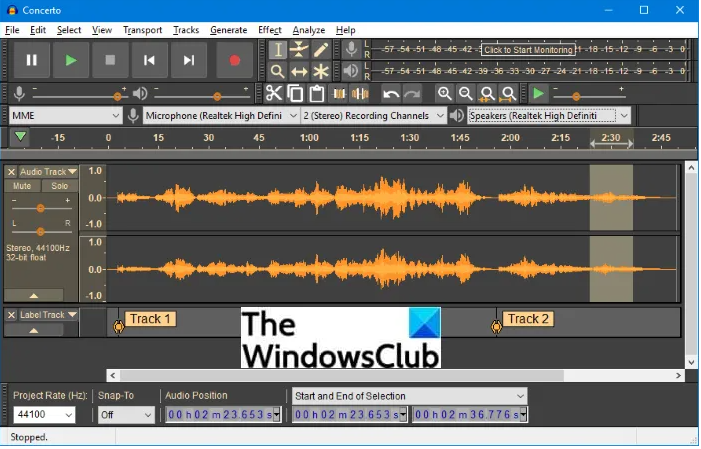Click the green timeline playhead pin
This screenshot has height=449, width=701.
[x=20, y=136]
